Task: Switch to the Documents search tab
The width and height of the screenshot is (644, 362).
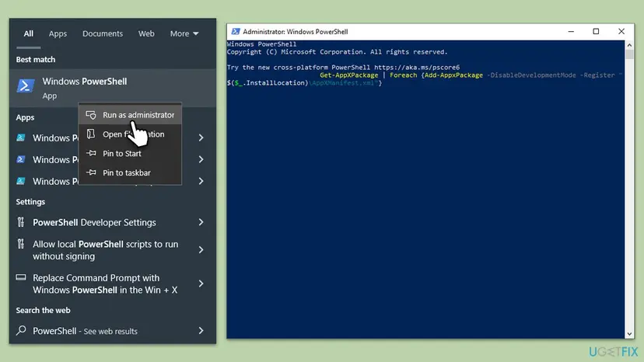Action: pyautogui.click(x=103, y=33)
